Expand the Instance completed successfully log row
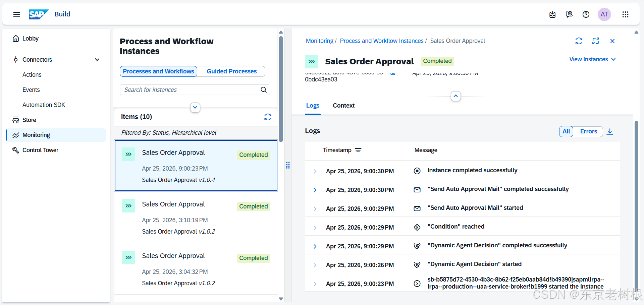The width and height of the screenshot is (644, 305). [x=315, y=171]
